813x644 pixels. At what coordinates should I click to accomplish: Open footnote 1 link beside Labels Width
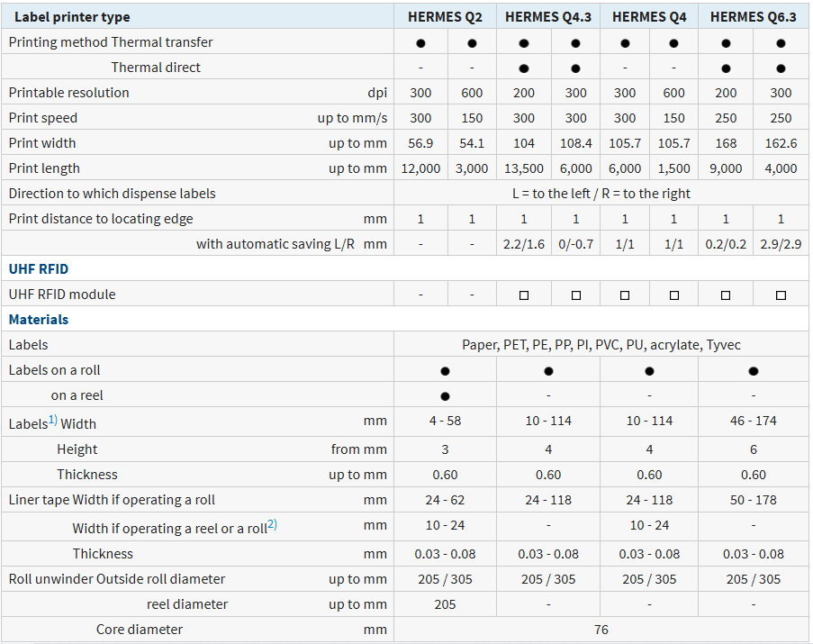pyautogui.click(x=53, y=421)
